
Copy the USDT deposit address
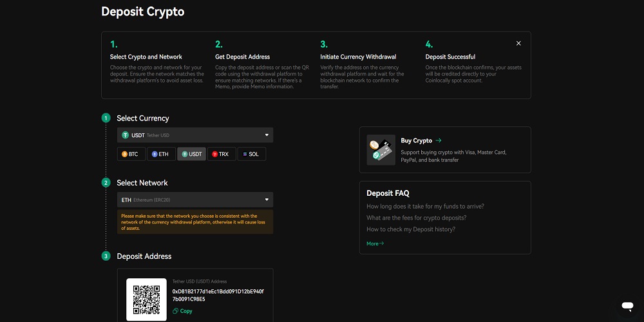(x=182, y=311)
